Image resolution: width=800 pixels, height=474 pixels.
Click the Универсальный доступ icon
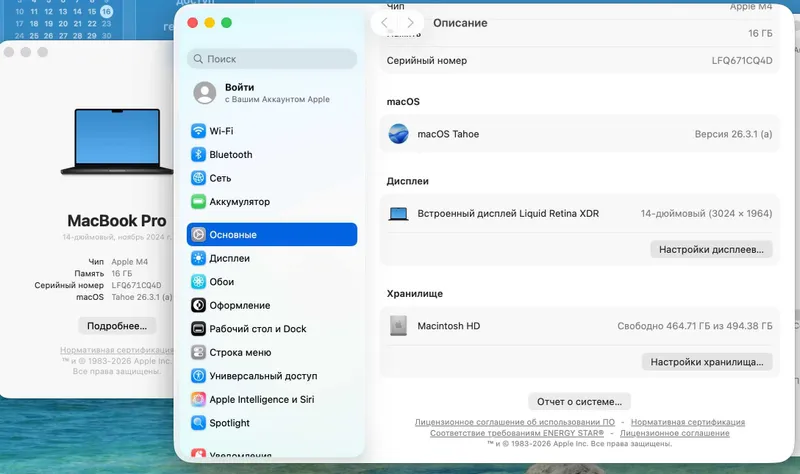[x=198, y=376]
